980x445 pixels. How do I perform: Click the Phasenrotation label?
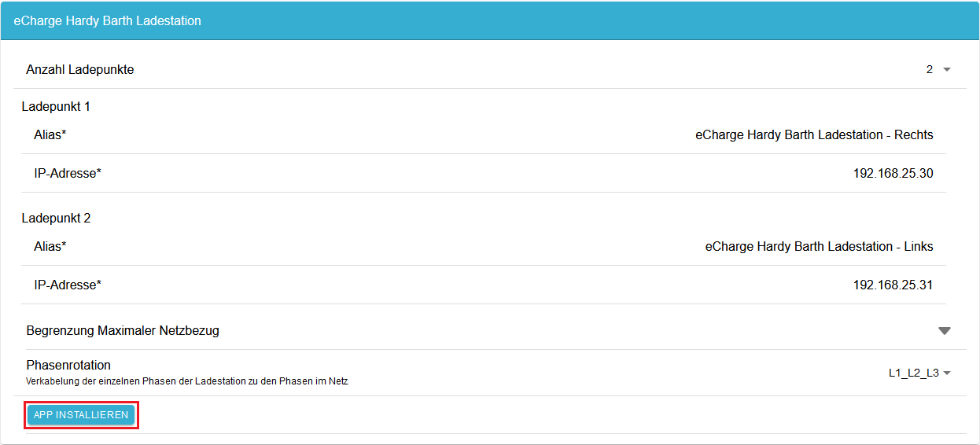[68, 366]
